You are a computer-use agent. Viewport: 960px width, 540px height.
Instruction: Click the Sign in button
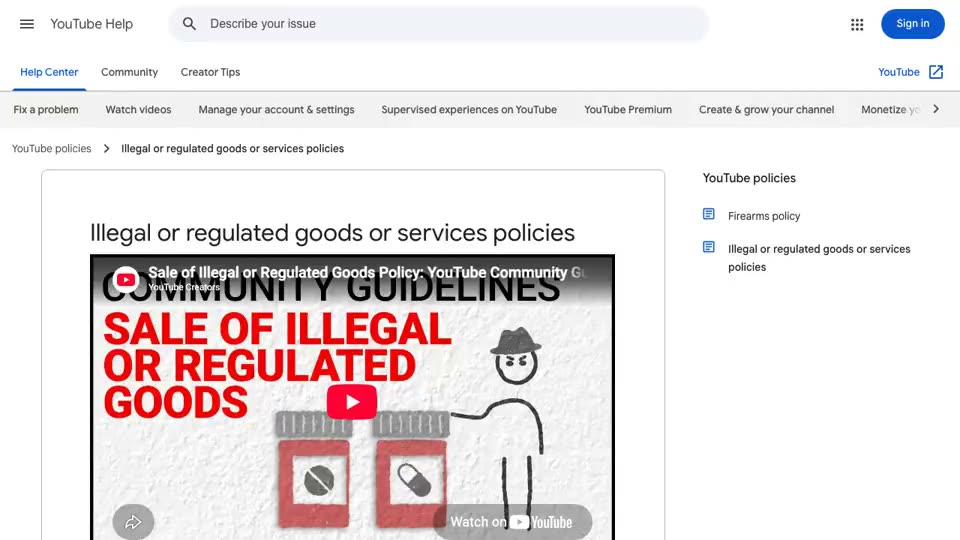click(x=912, y=24)
